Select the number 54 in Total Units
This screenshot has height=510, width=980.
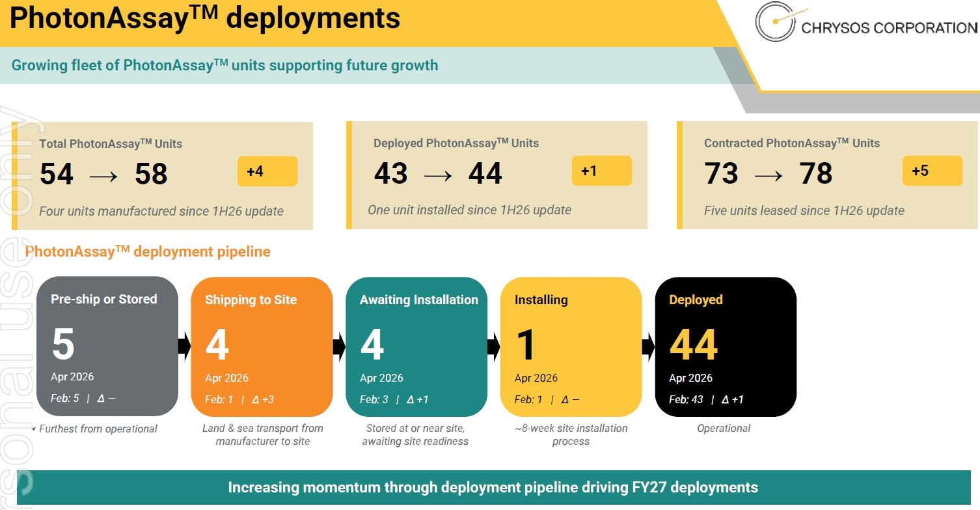pos(57,175)
